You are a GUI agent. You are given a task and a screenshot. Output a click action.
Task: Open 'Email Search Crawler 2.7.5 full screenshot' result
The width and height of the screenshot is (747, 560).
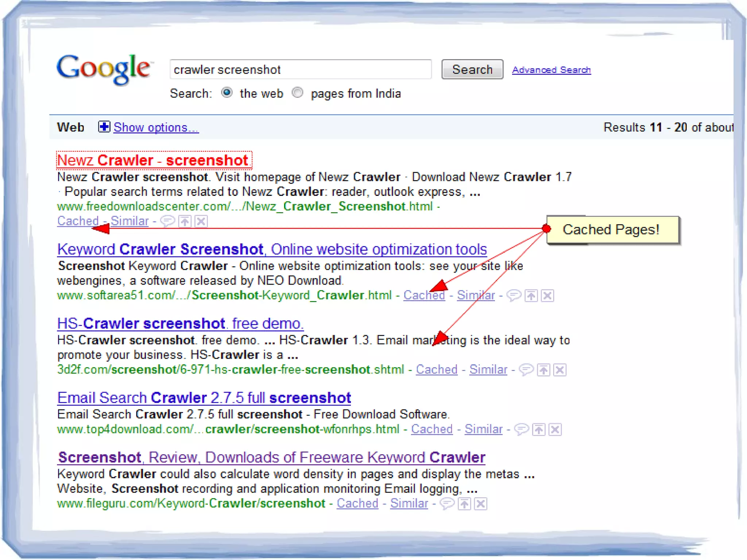click(x=204, y=398)
